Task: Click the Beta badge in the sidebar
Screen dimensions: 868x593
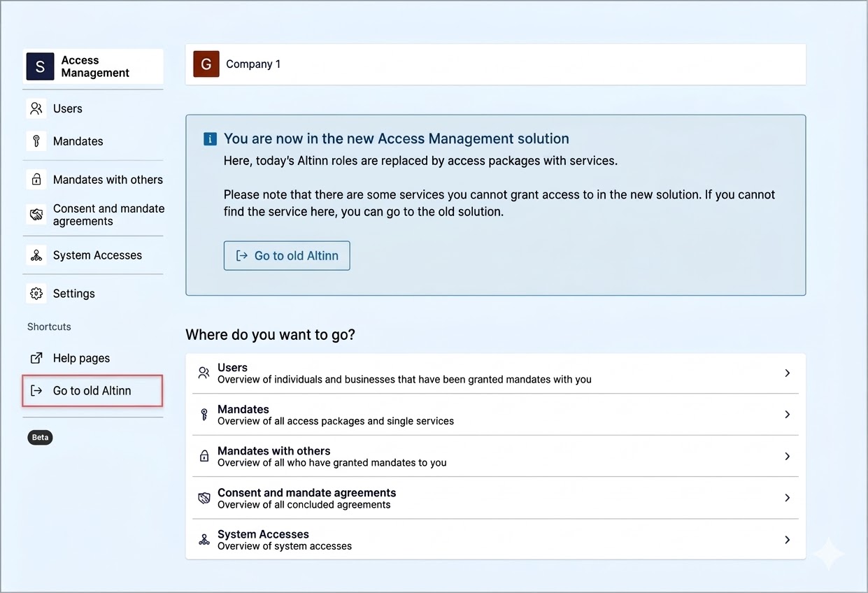Action: tap(40, 437)
